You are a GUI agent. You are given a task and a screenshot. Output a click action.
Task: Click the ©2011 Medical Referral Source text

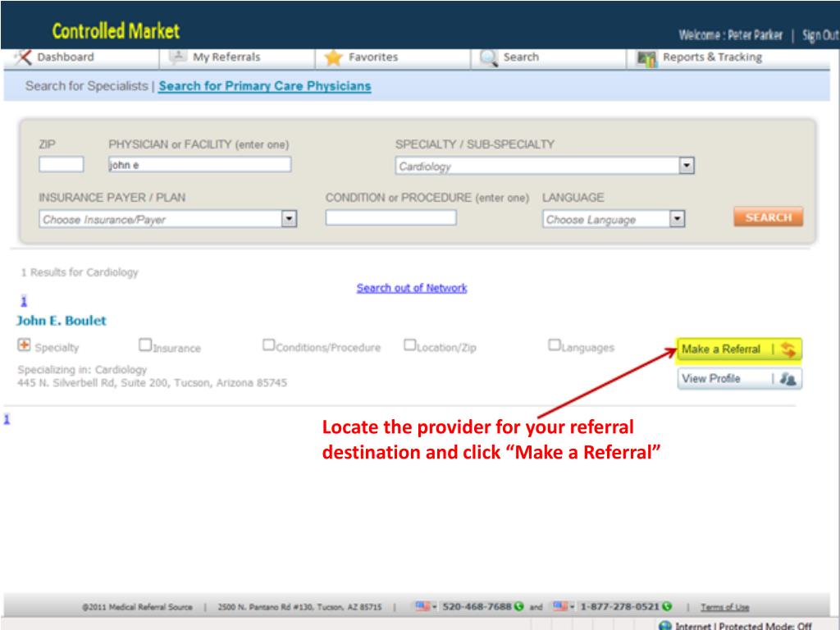[137, 607]
